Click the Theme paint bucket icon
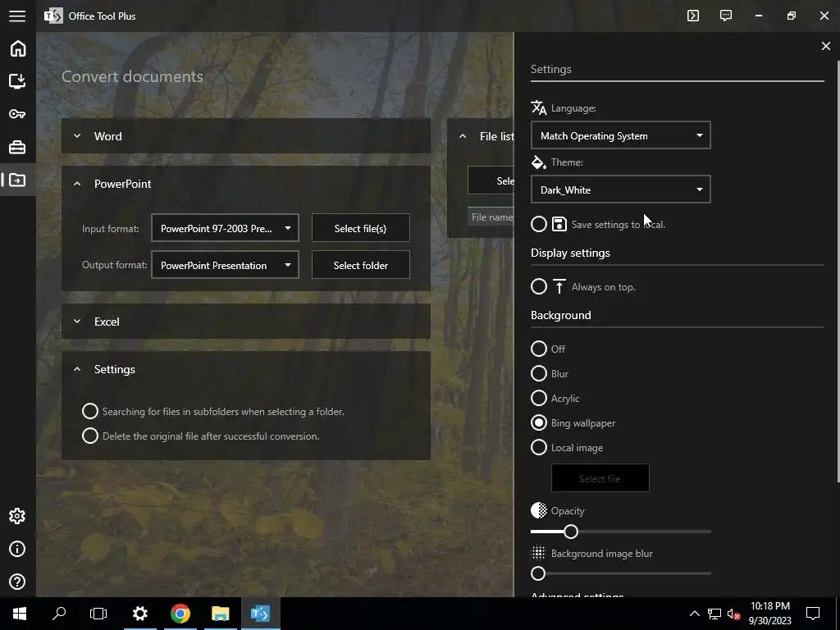Screen dimensions: 840x630 [x=538, y=162]
